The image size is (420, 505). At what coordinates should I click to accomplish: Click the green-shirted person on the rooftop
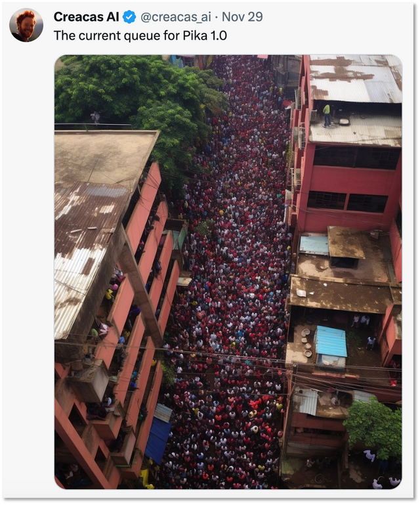tap(327, 116)
